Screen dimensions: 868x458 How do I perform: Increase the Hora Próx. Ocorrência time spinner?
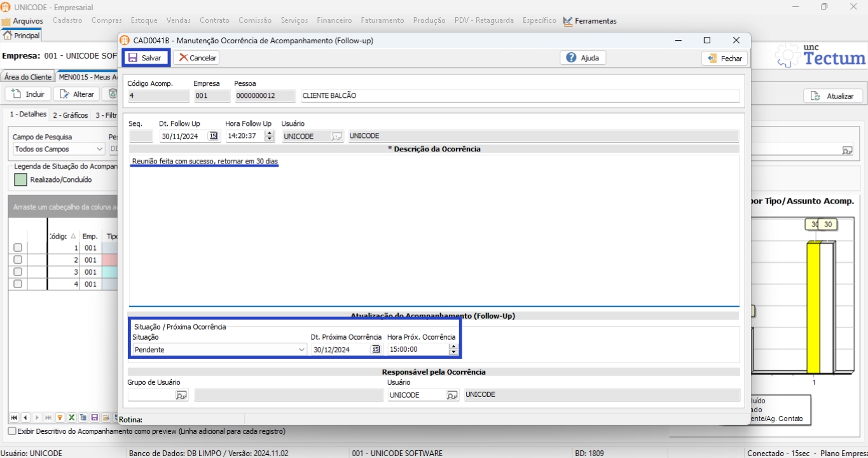pyautogui.click(x=453, y=347)
